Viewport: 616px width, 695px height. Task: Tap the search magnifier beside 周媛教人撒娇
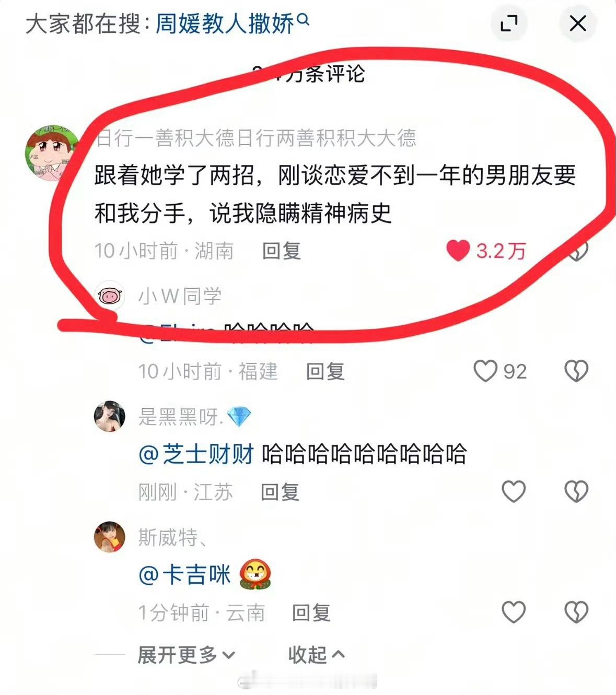pyautogui.click(x=303, y=20)
